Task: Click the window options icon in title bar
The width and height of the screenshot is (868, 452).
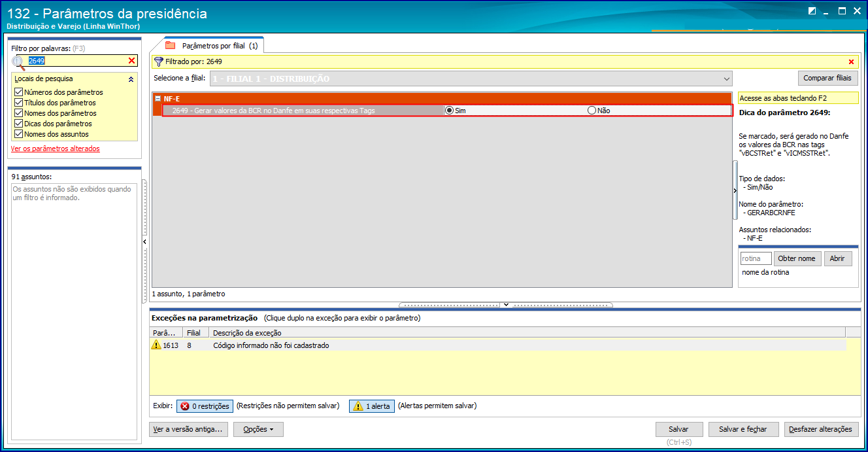Action: click(812, 10)
